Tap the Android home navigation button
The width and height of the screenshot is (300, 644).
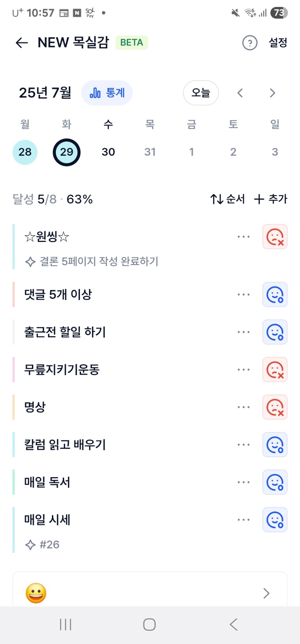tap(149, 625)
